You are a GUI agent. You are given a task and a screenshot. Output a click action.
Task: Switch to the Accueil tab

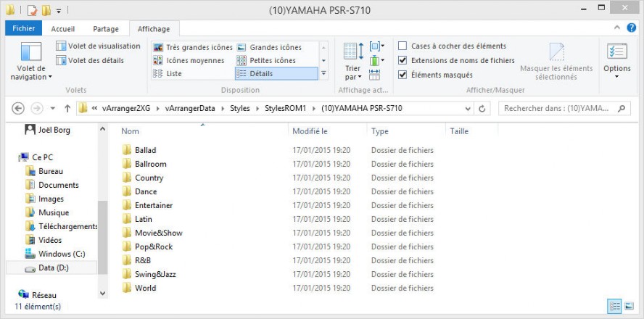point(63,29)
